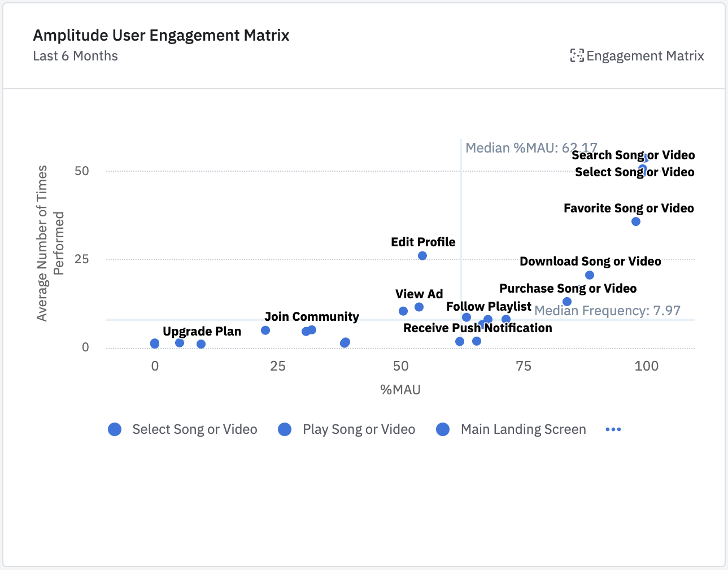Click the Select Song or Video legend dot
This screenshot has width=728, height=570.
115,429
